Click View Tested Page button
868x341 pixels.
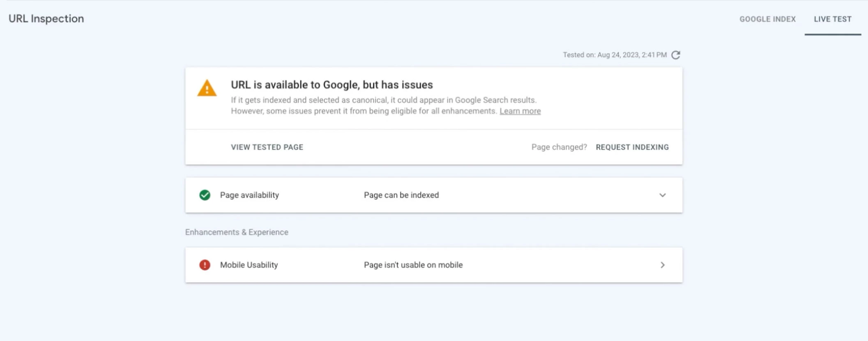(267, 147)
